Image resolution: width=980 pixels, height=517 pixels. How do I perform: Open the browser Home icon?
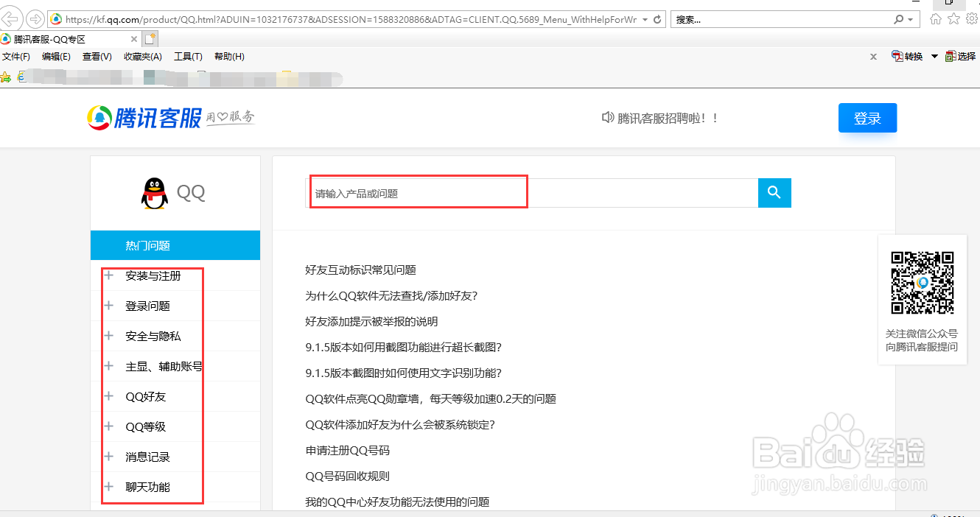(936, 19)
